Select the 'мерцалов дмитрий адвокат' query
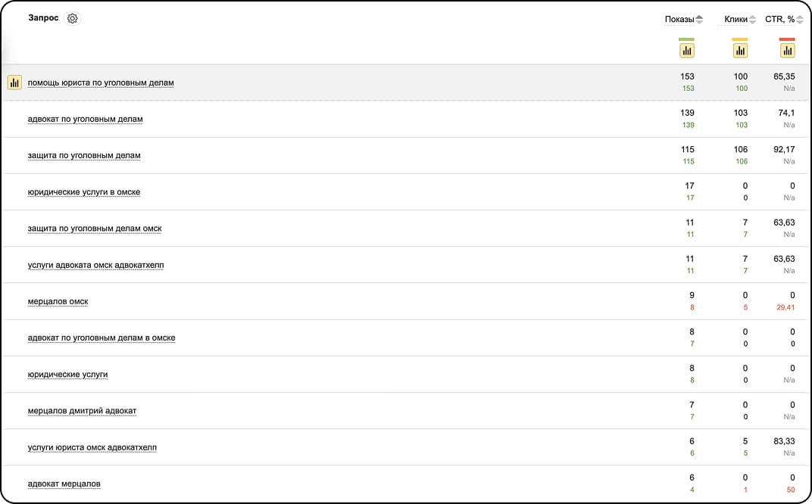This screenshot has width=812, height=504. [x=82, y=412]
